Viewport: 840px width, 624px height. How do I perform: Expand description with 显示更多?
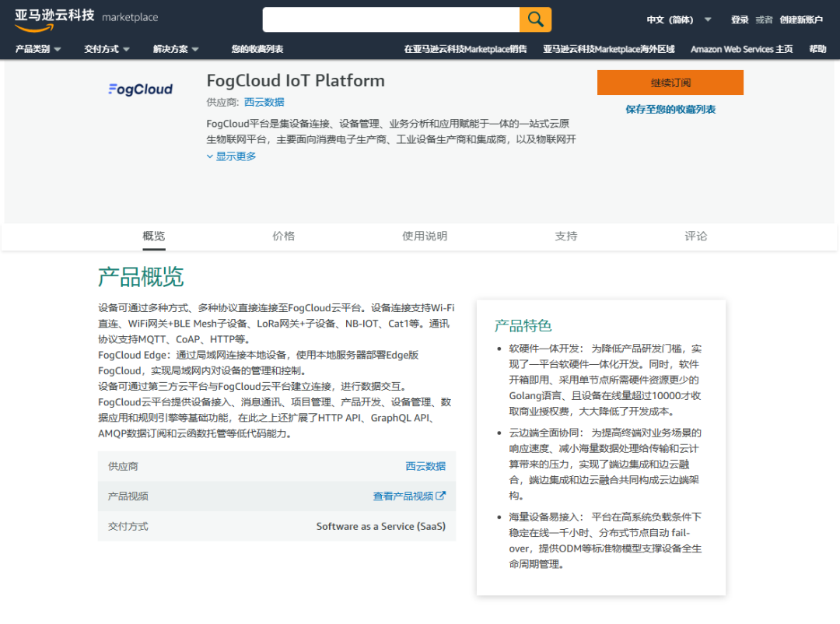232,156
